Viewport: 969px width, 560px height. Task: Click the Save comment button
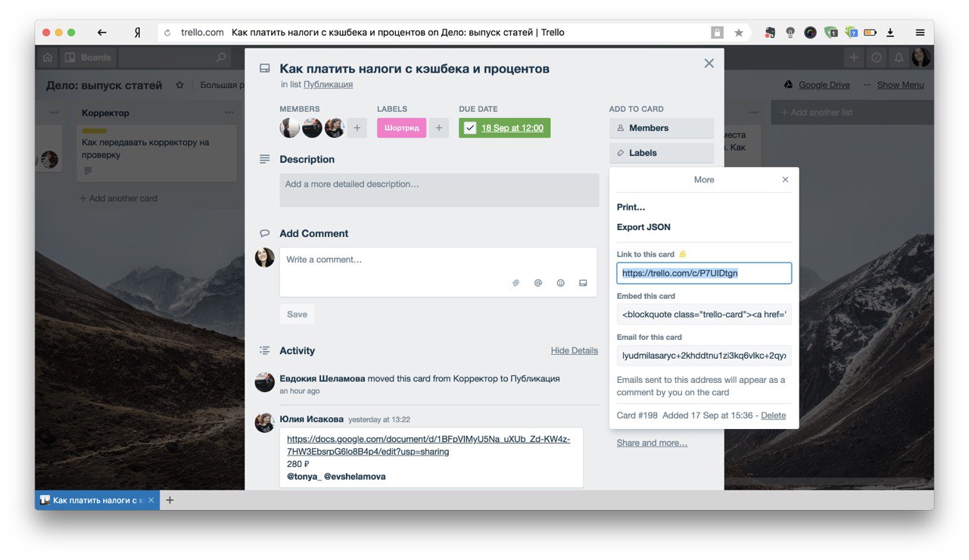pos(297,314)
